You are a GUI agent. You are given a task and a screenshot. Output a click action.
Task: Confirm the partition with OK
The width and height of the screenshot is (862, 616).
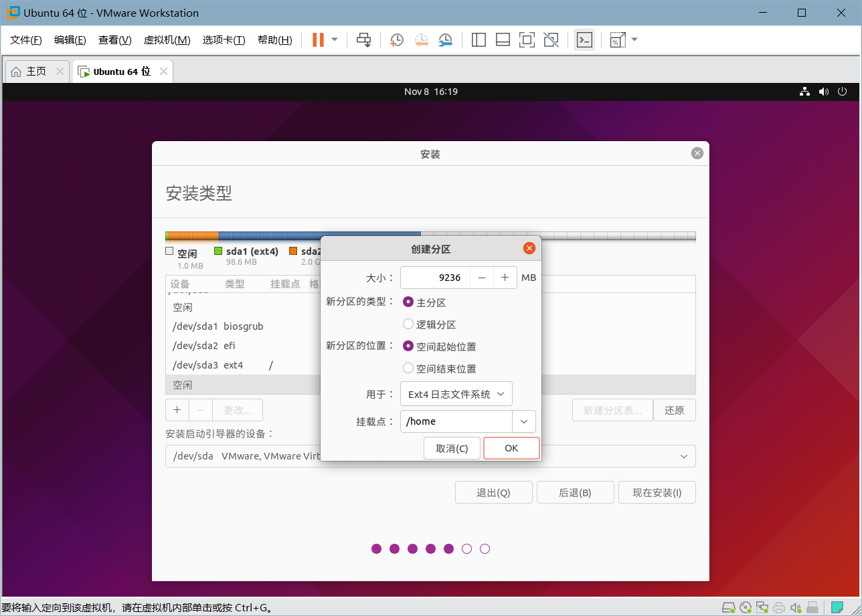(x=511, y=448)
